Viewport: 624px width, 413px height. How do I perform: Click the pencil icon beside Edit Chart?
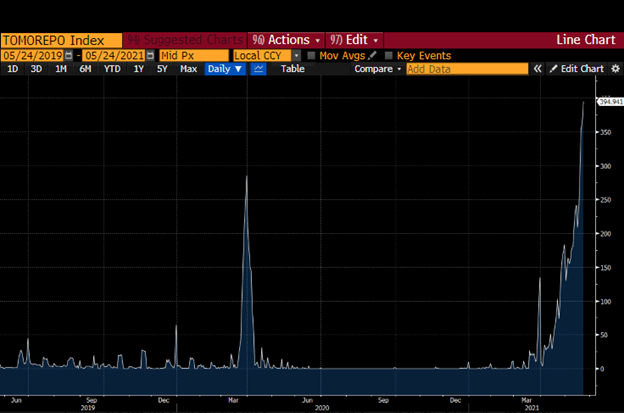[553, 69]
